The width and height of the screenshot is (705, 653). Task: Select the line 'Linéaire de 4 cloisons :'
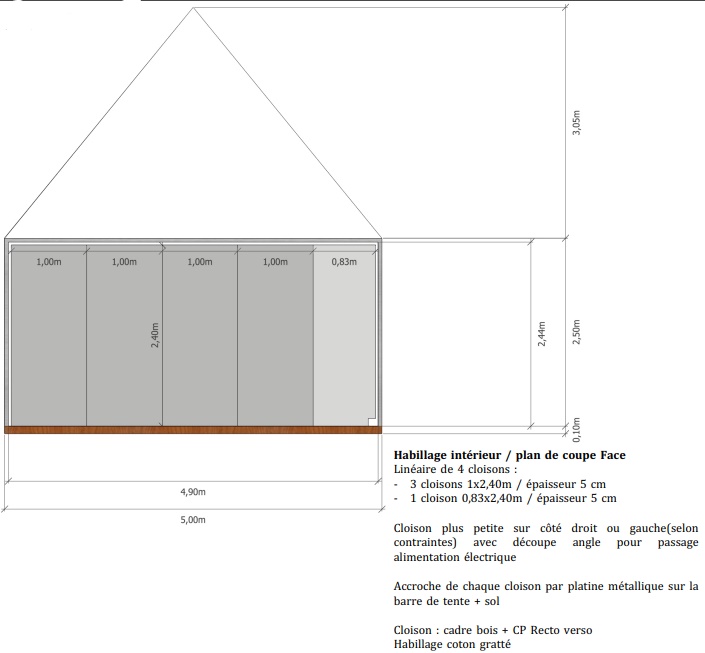455,469
